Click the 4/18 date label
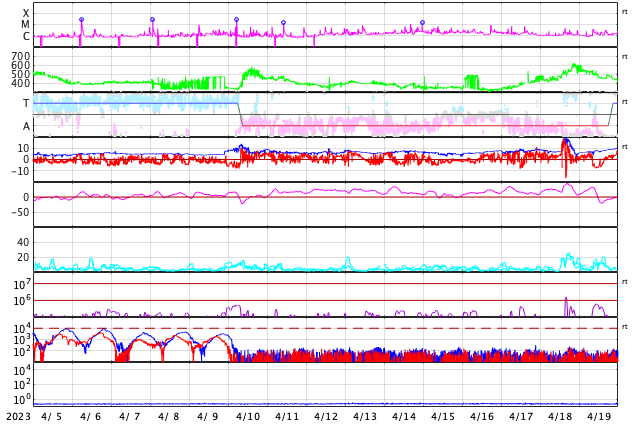634x424 pixels. 560,416
